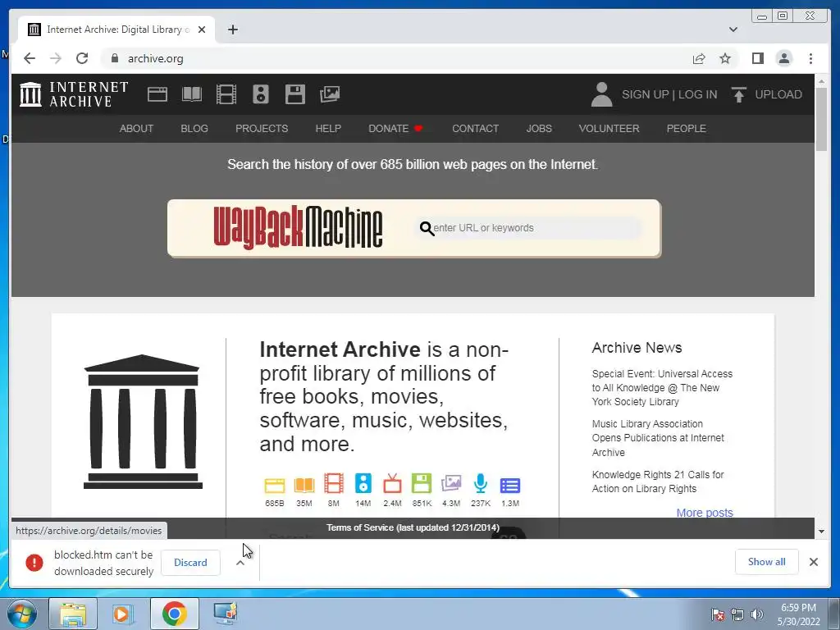Click Show all downloads
840x630 pixels.
click(767, 561)
